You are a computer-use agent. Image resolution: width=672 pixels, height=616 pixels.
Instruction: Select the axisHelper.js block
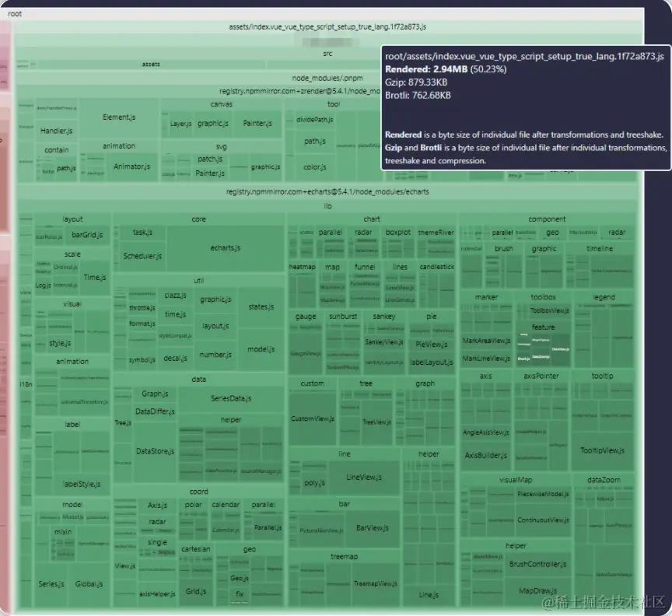(157, 594)
